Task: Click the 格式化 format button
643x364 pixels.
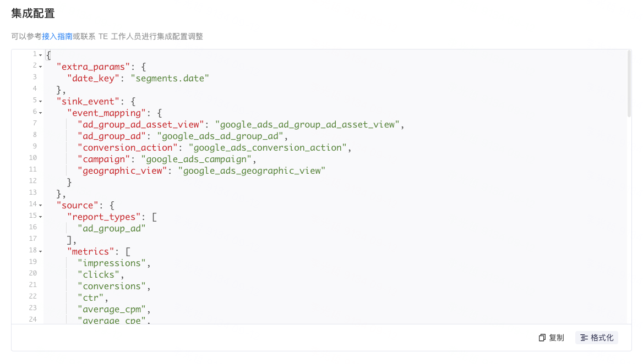Action: [597, 338]
